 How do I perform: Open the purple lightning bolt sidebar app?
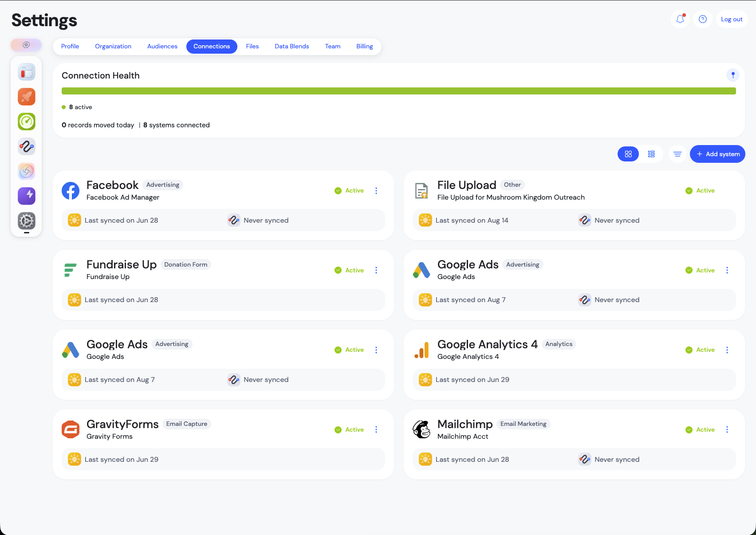point(27,196)
